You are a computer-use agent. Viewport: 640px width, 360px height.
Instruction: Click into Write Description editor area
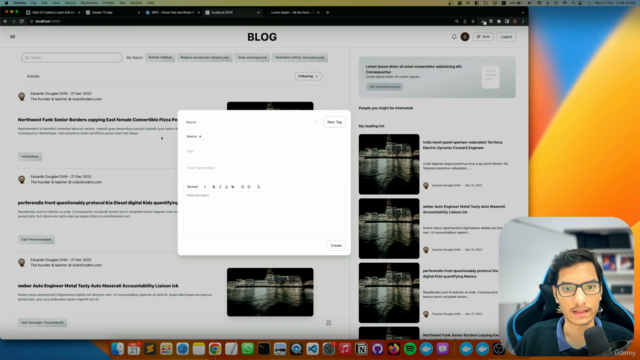tap(264, 212)
